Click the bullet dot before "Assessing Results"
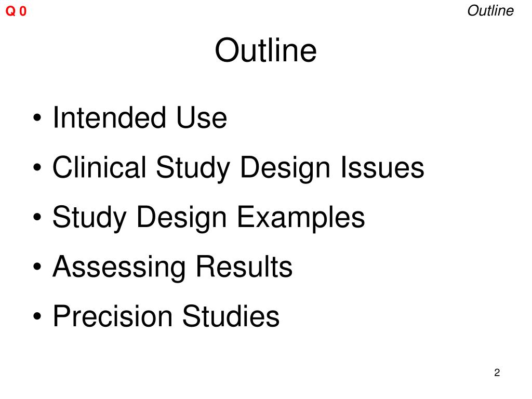The height and width of the screenshot is (399, 532). click(37, 267)
